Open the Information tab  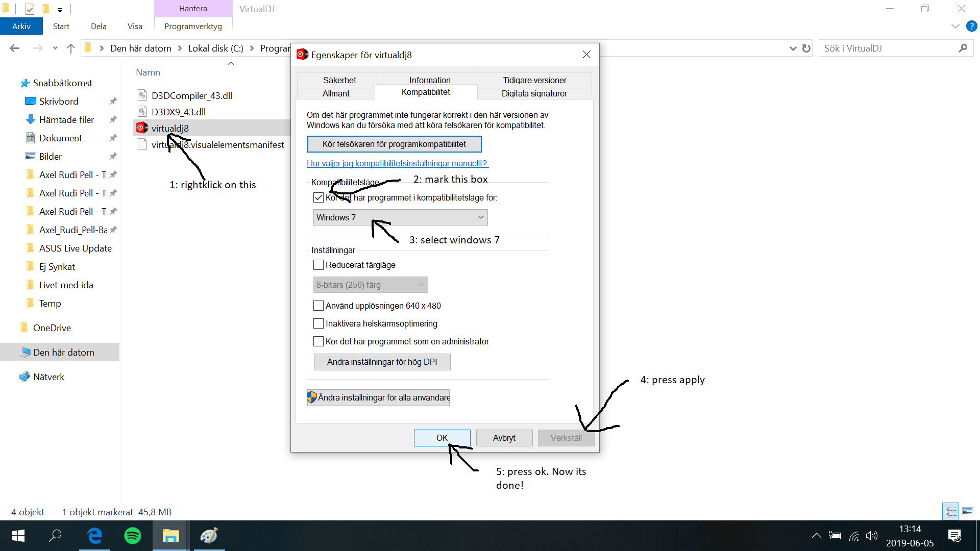[430, 80]
